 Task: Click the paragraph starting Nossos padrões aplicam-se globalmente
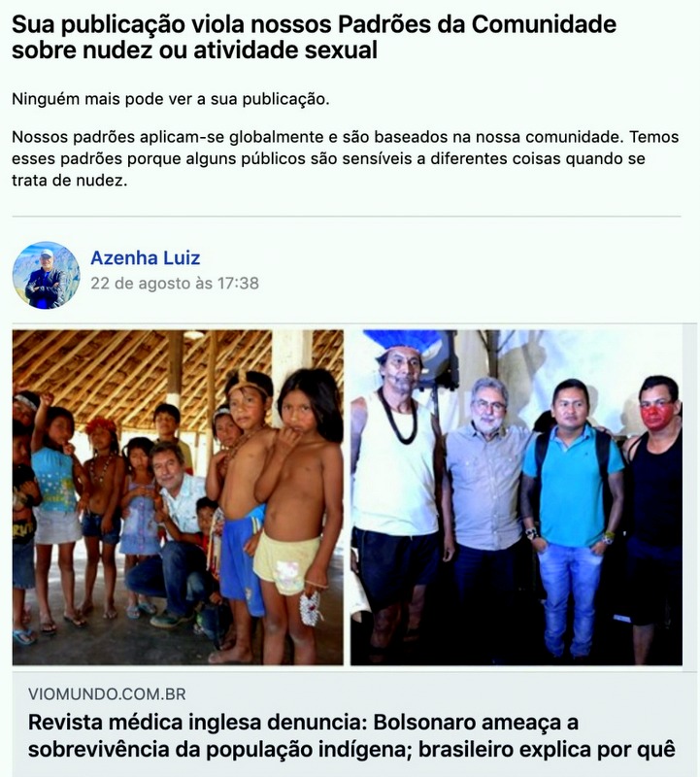point(346,158)
